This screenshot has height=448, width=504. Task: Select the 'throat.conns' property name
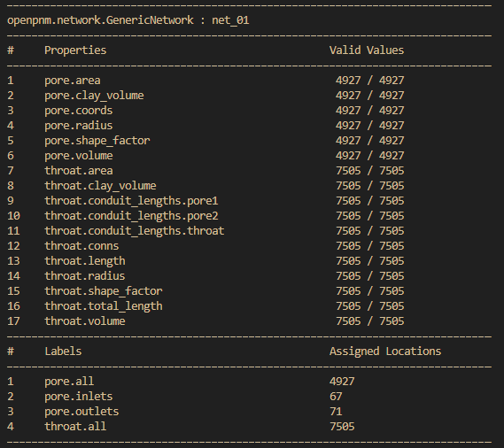pos(81,246)
